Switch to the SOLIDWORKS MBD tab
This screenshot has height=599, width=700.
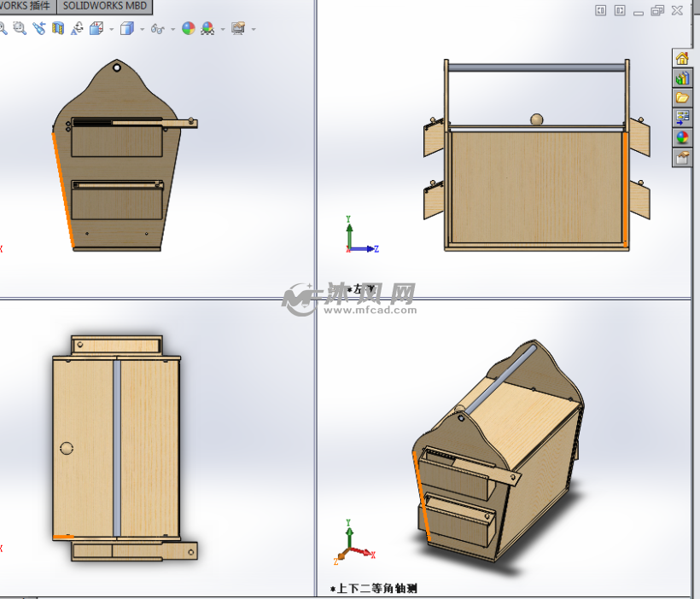pos(105,6)
